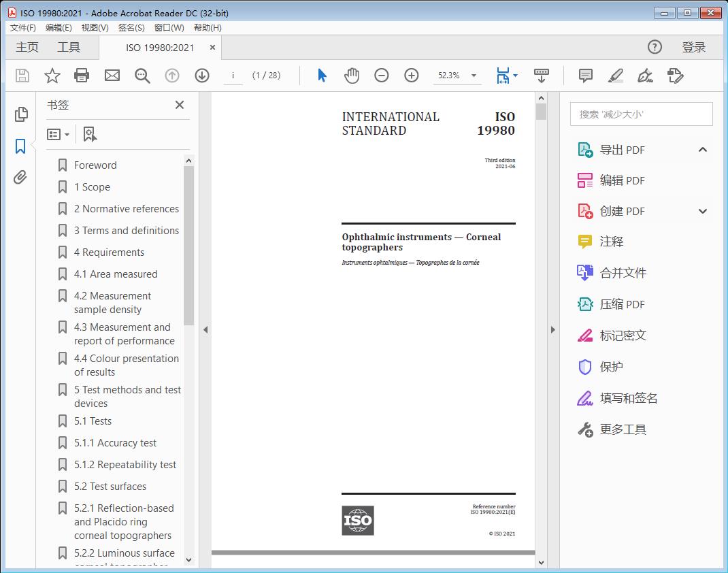728x573 pixels.
Task: Open the 视图(V) menu
Action: click(95, 28)
